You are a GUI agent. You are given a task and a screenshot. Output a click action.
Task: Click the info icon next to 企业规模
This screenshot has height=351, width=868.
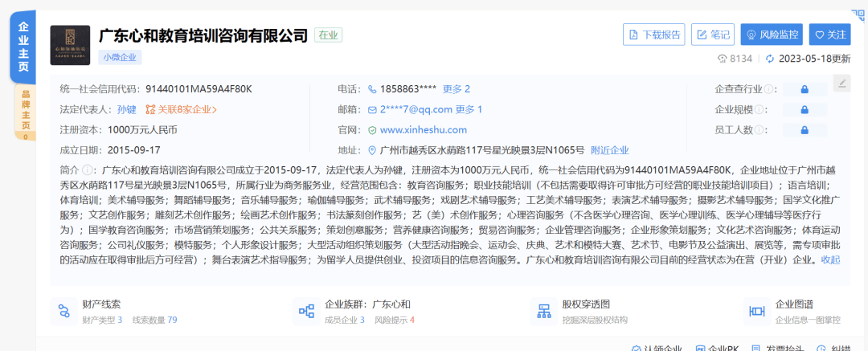[759, 109]
